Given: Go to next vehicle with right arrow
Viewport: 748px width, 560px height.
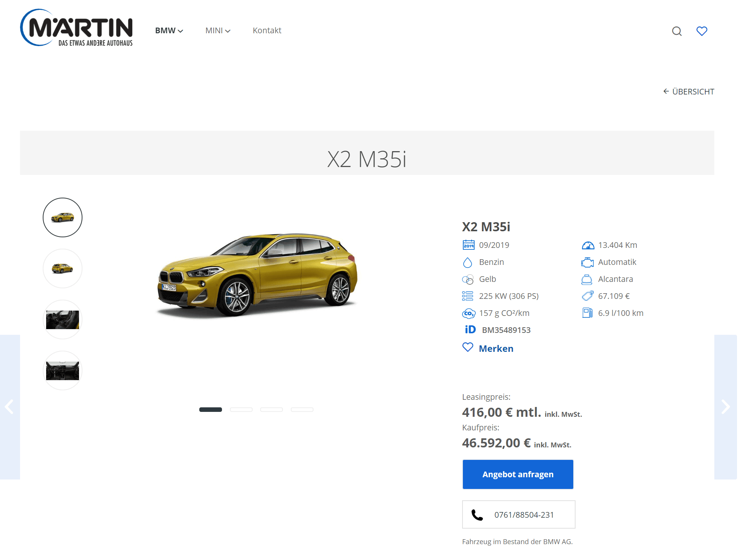Looking at the screenshot, I should tap(725, 407).
